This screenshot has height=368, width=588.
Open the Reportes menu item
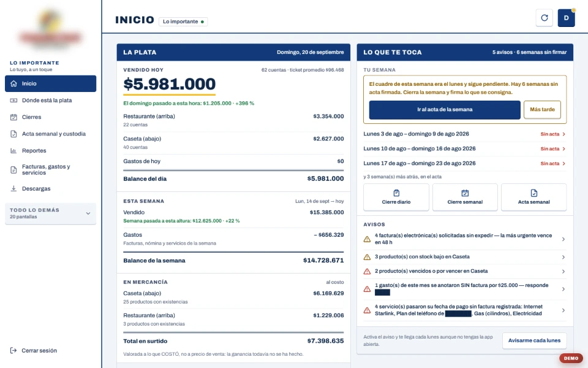coord(50,151)
